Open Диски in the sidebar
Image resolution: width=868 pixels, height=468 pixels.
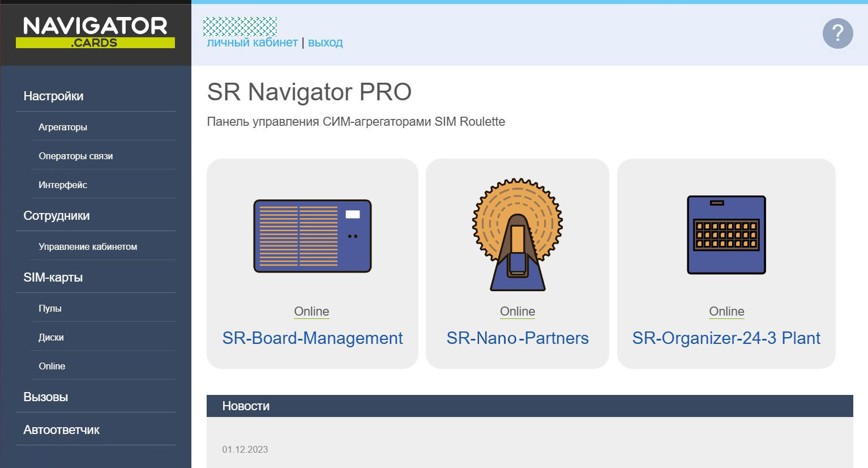click(x=51, y=337)
